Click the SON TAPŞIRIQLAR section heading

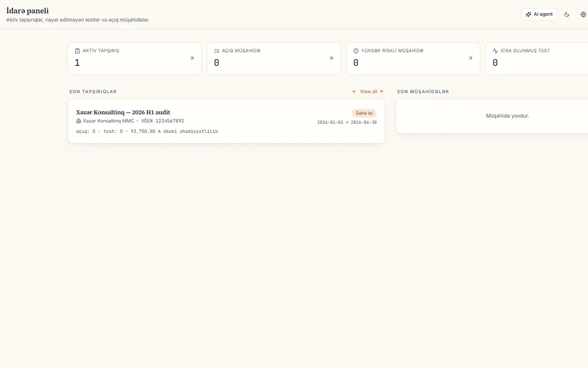coord(93,92)
